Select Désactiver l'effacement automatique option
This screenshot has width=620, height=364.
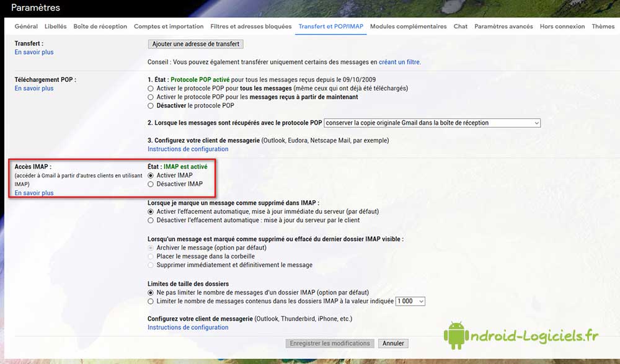pos(151,220)
